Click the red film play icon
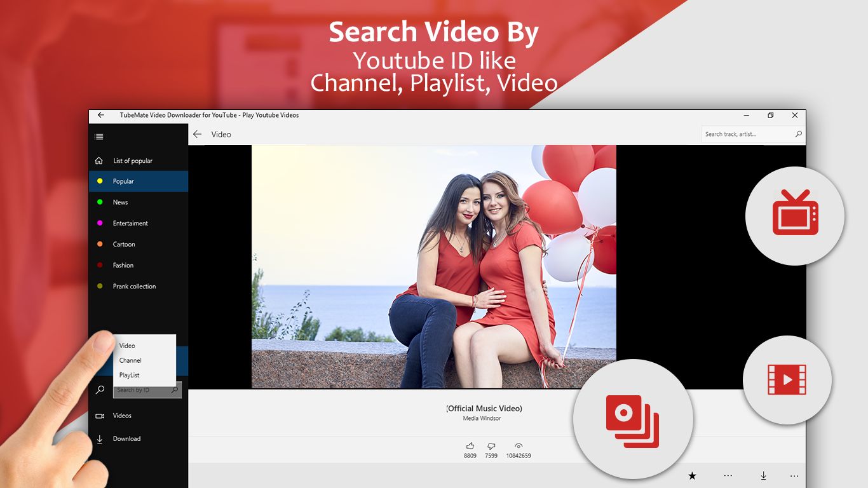Image resolution: width=868 pixels, height=488 pixels. pos(787,380)
